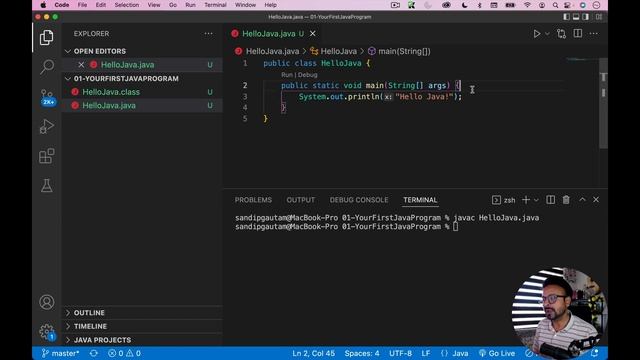This screenshot has width=640, height=360.
Task: Switch to the Output tab
Action: coord(300,200)
